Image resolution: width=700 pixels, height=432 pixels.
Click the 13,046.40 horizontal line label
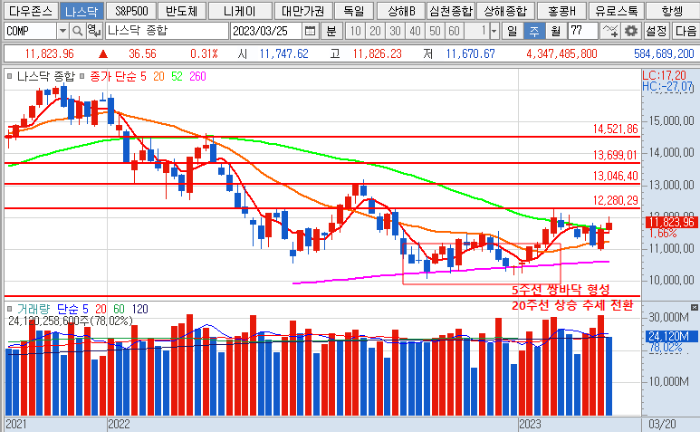(x=615, y=176)
